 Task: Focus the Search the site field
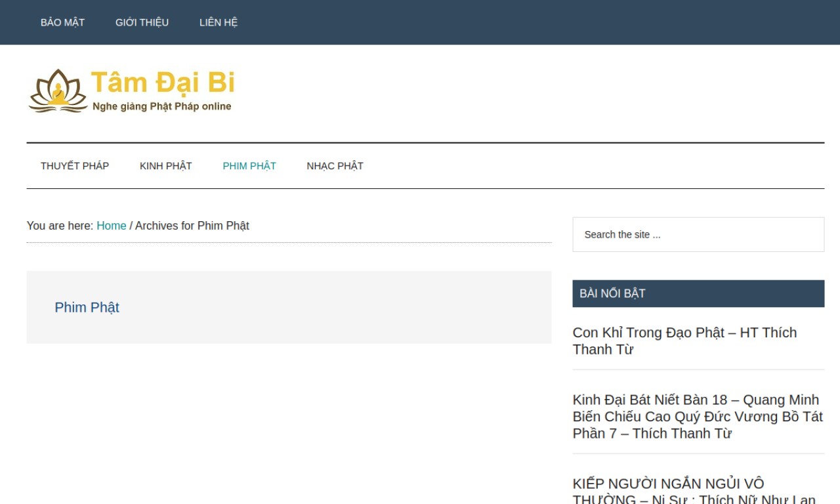[x=698, y=234]
